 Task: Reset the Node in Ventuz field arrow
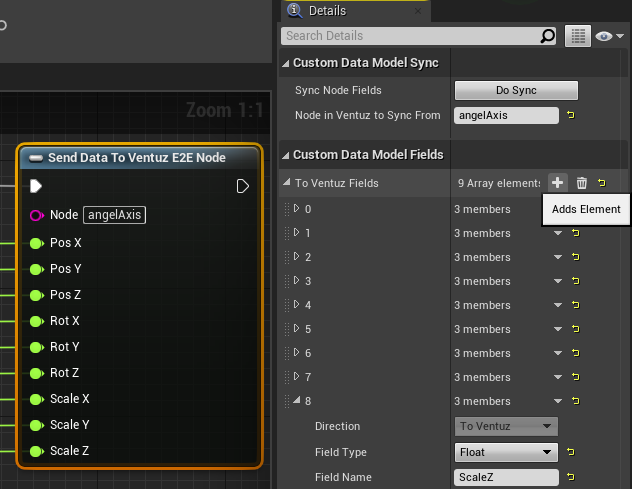(571, 115)
